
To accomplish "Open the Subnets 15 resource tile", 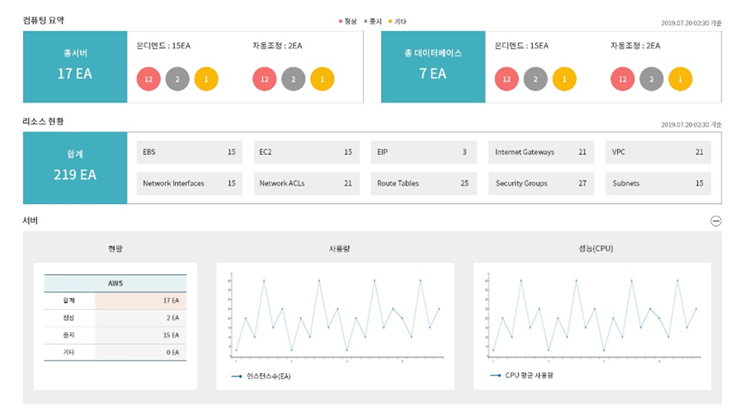I will (658, 183).
